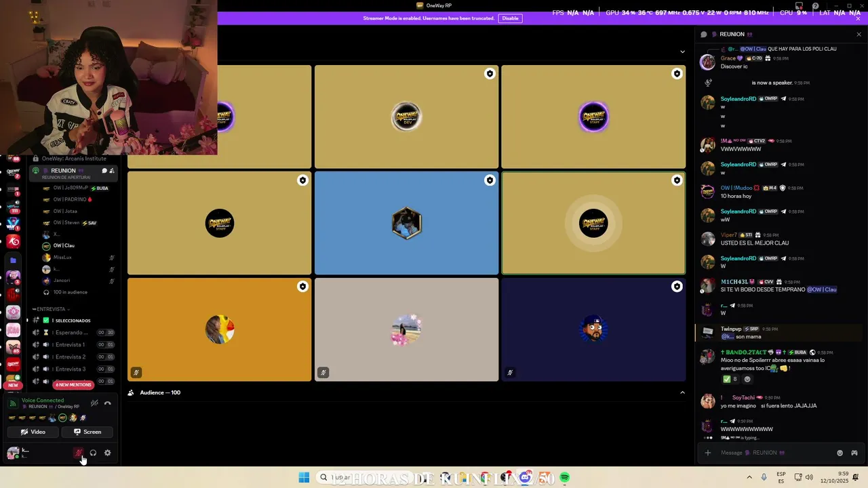
Task: Disconnect from voice using the hang-up icon
Action: [107, 403]
